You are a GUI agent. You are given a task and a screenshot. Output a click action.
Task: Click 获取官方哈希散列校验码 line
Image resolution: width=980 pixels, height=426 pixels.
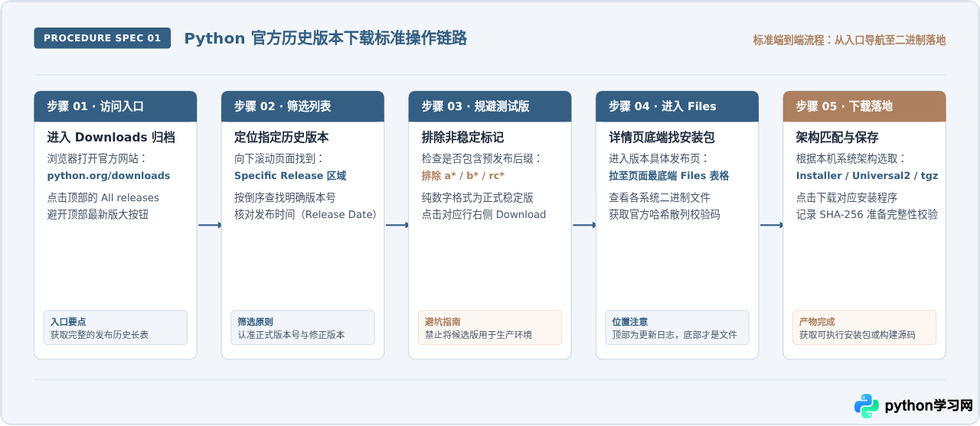tap(665, 214)
